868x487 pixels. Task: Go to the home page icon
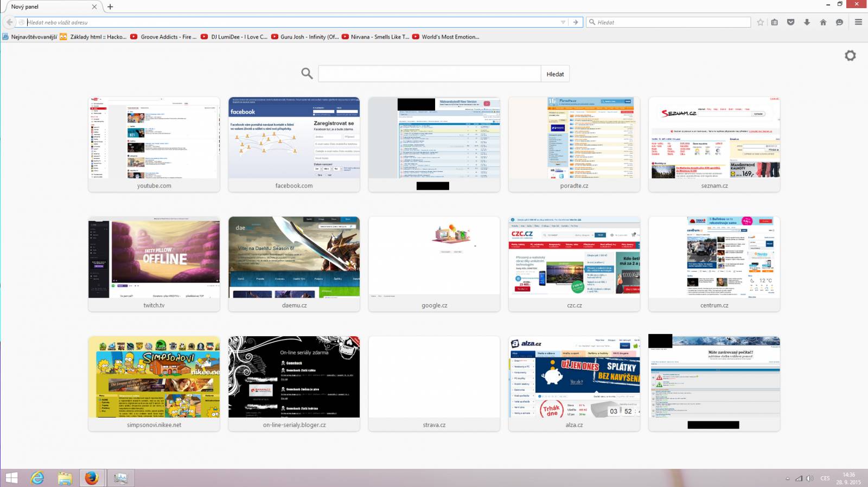823,22
